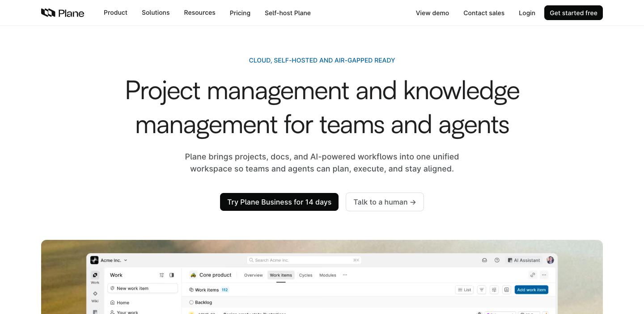Image resolution: width=644 pixels, height=314 pixels.
Task: Open the Resources menu
Action: (x=199, y=13)
